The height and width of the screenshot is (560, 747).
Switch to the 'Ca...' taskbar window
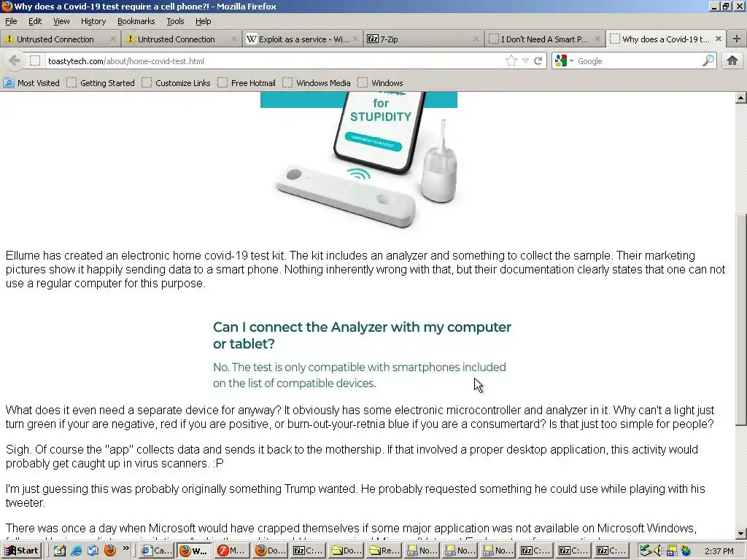tap(156, 551)
